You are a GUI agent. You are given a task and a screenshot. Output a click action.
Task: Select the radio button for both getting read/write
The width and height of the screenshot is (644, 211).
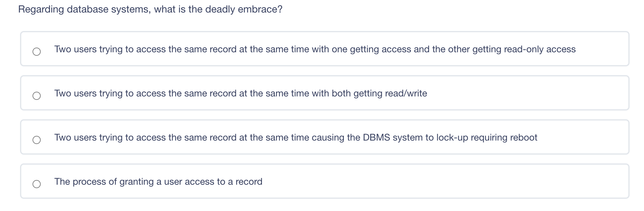(x=37, y=96)
